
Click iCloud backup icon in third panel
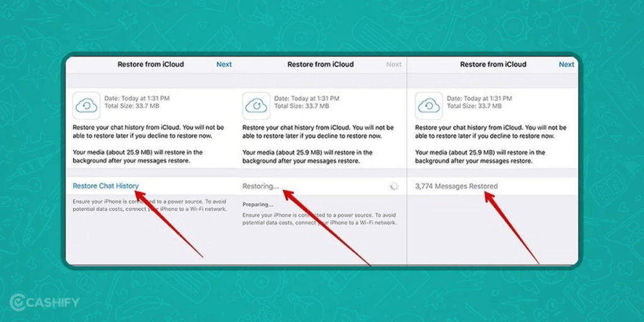click(x=429, y=106)
